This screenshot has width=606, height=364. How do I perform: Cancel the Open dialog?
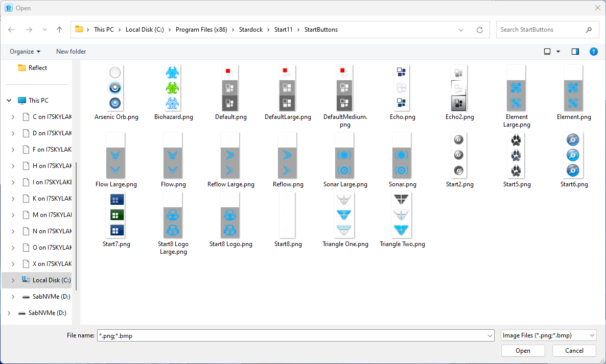pyautogui.click(x=574, y=351)
